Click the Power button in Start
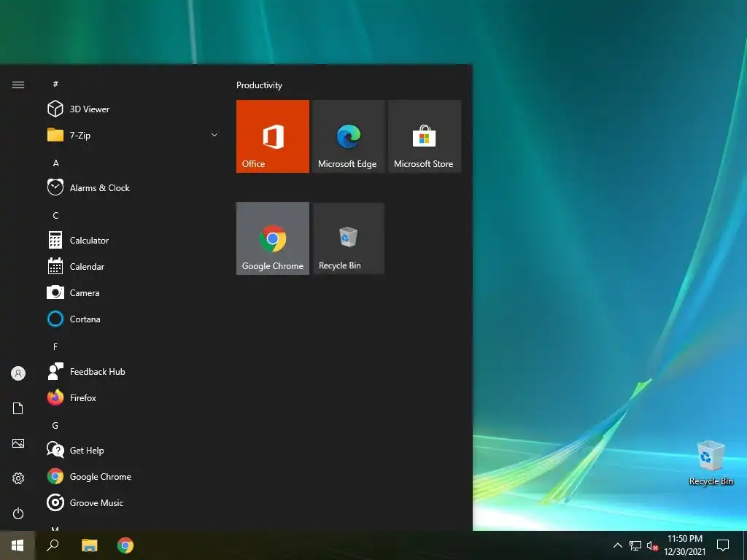Viewport: 747px width, 560px height. pyautogui.click(x=18, y=513)
